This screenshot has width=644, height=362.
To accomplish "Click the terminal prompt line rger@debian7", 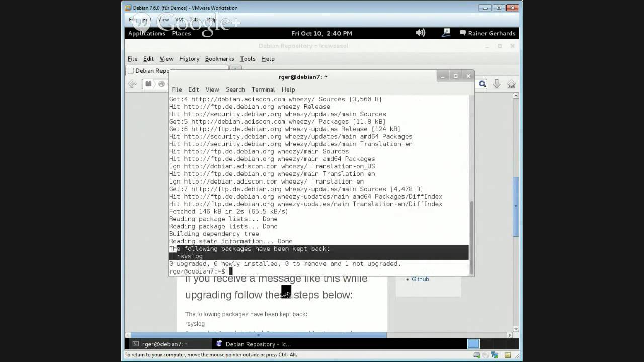I will (201, 271).
